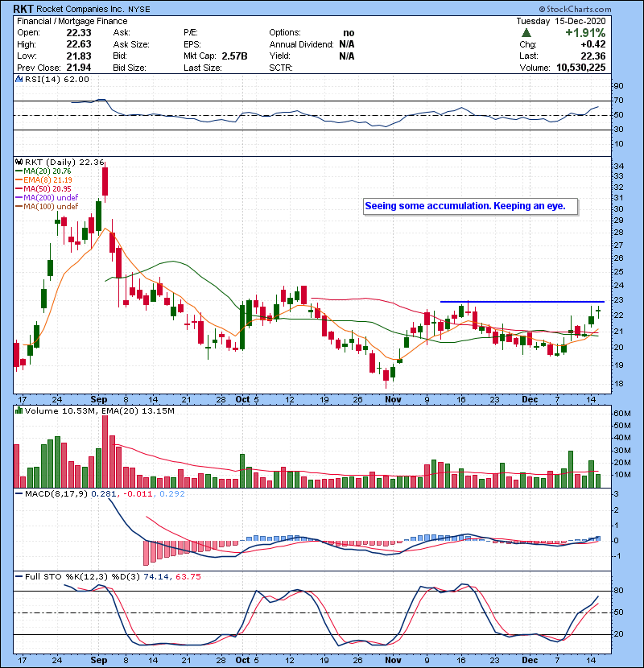
Task: Click the Last value 22.36 in header
Action: click(592, 56)
